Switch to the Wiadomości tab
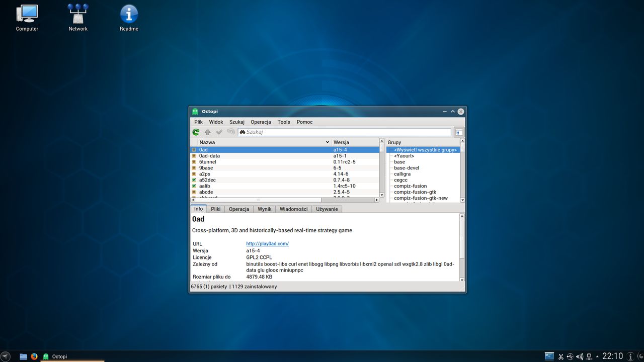 [x=293, y=209]
